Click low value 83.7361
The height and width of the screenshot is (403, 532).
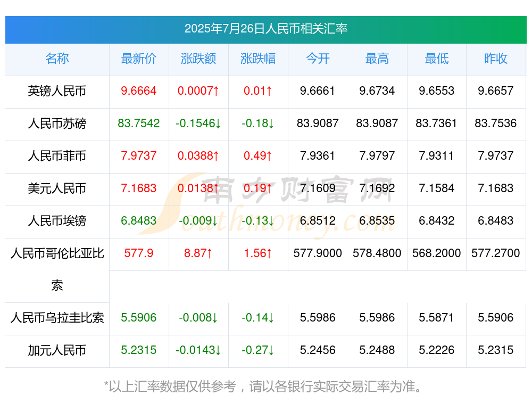(436, 123)
